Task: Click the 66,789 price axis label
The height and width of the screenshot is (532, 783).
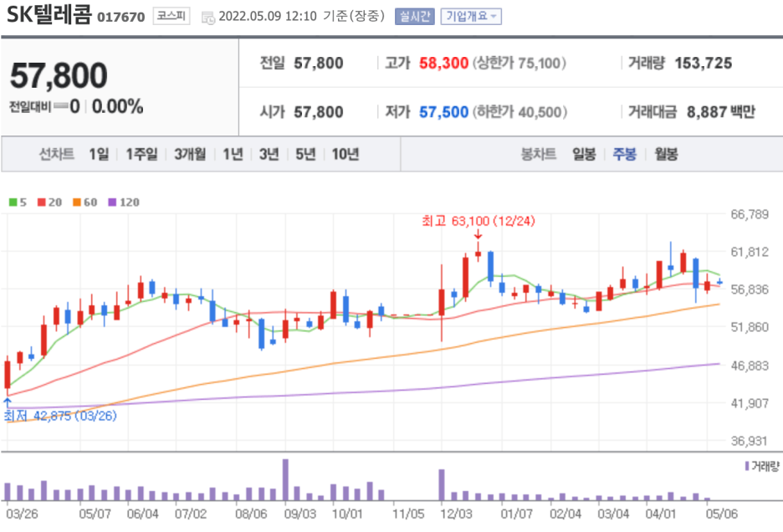Action: click(x=750, y=214)
